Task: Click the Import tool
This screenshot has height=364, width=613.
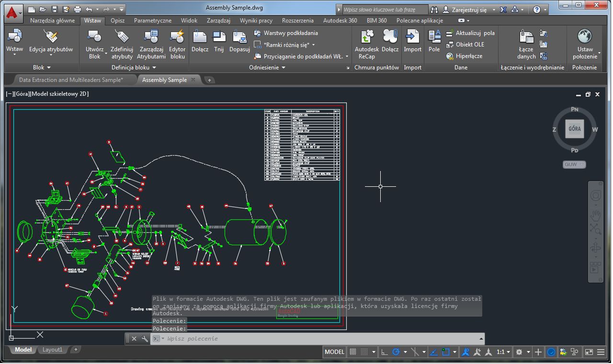Action: [x=412, y=41]
